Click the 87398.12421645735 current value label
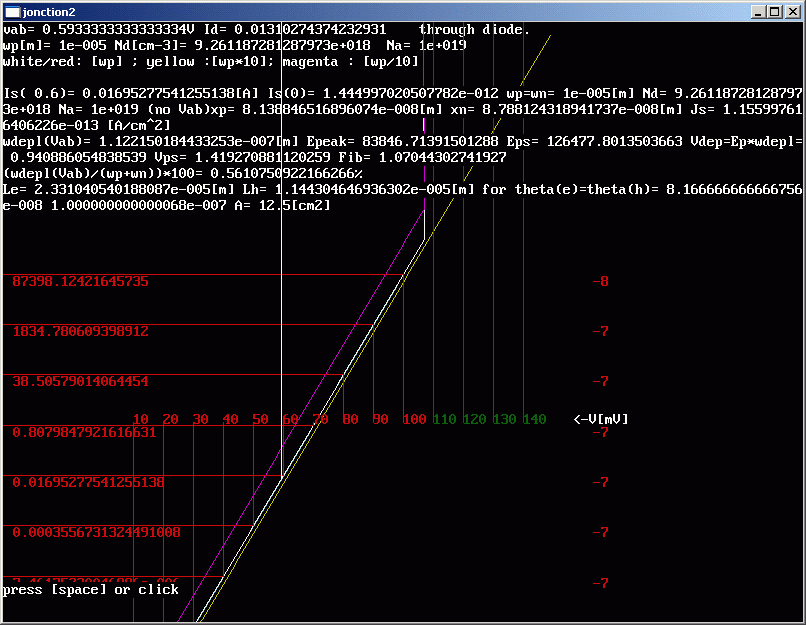806x625 pixels. click(x=80, y=281)
